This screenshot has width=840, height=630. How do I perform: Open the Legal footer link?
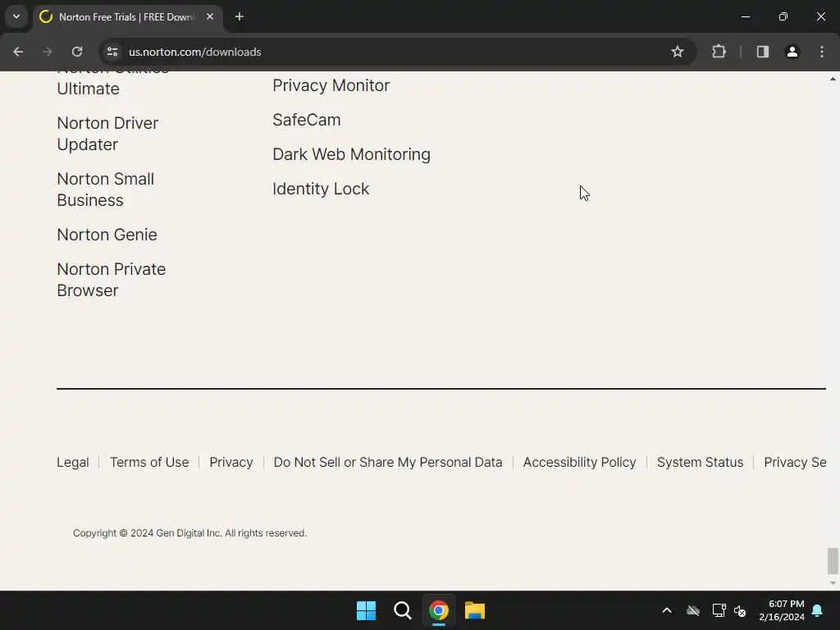[x=73, y=463]
